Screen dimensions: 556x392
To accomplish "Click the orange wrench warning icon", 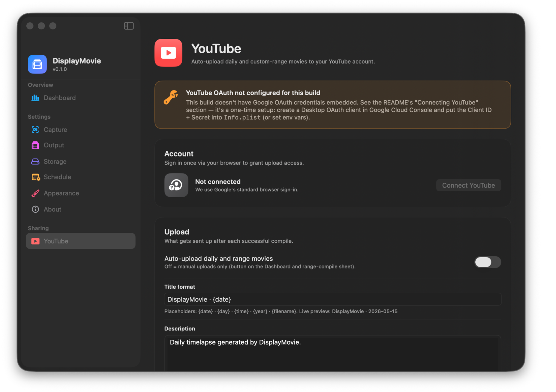I will tap(171, 97).
